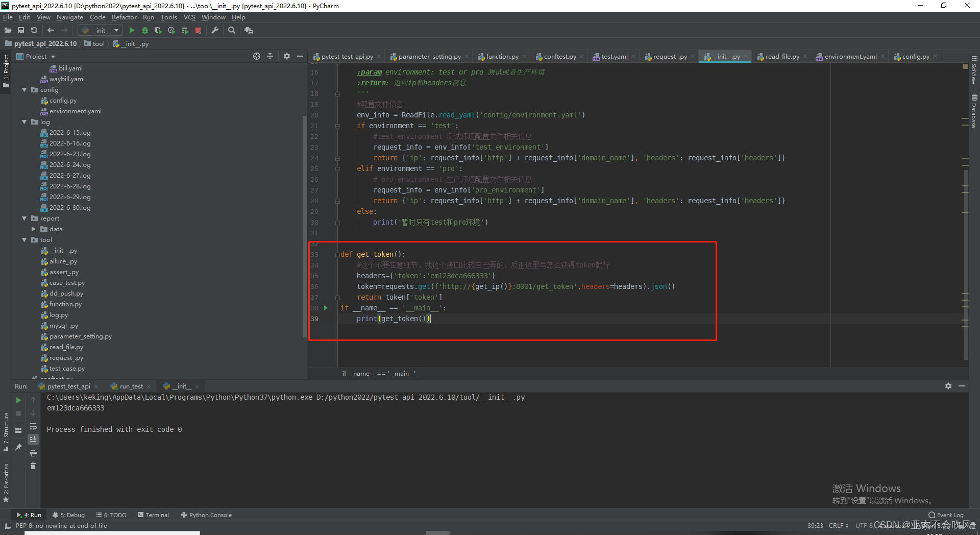980x535 pixels.
Task: Toggle scroll to end in Run console
Action: coord(33,440)
